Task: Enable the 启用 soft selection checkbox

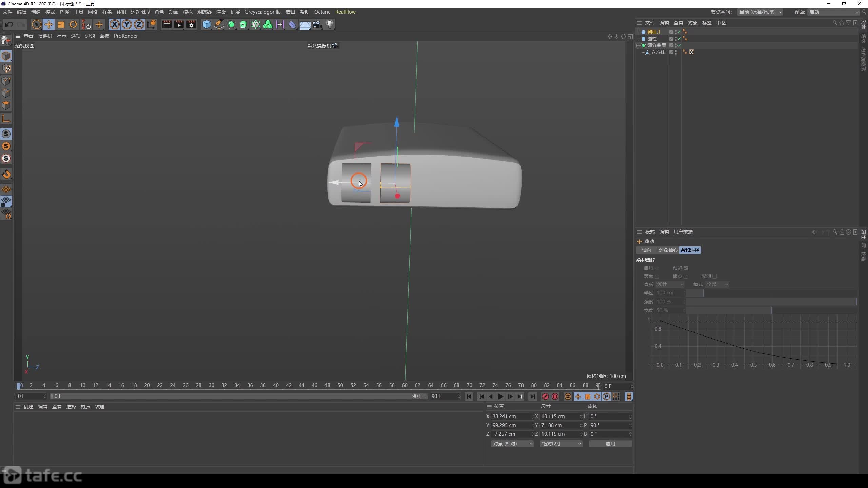Action: 657,268
